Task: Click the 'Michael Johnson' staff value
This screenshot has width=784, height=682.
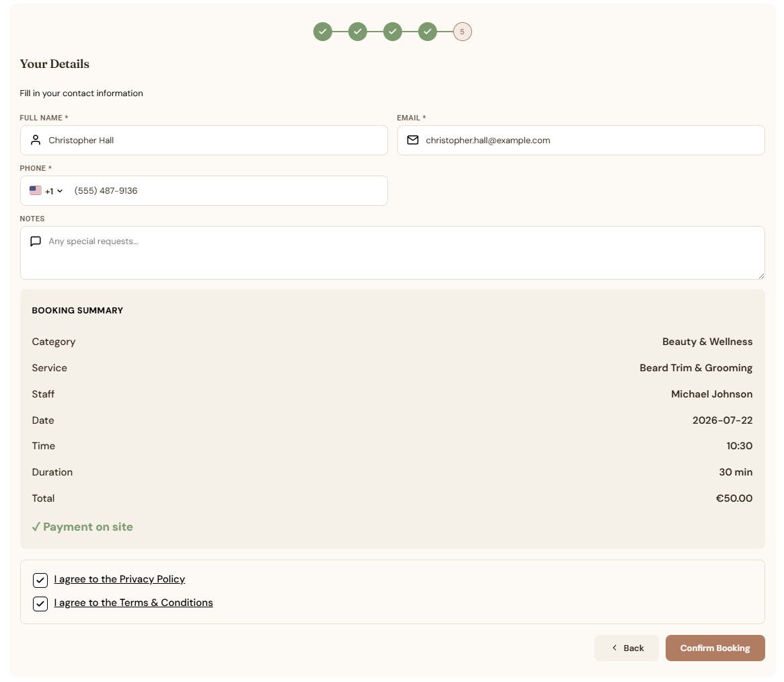Action: pos(712,394)
